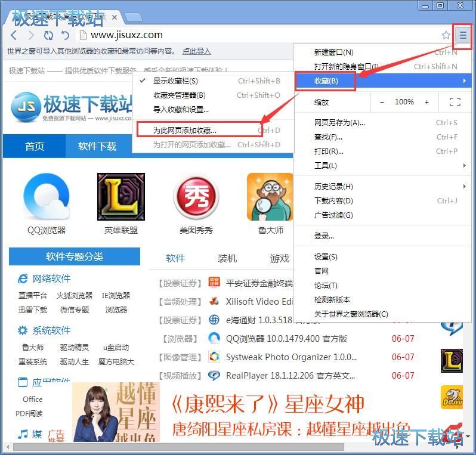This screenshot has height=455, width=476.
Task: Choose 查找(F)... menu entry
Action: click(x=383, y=137)
